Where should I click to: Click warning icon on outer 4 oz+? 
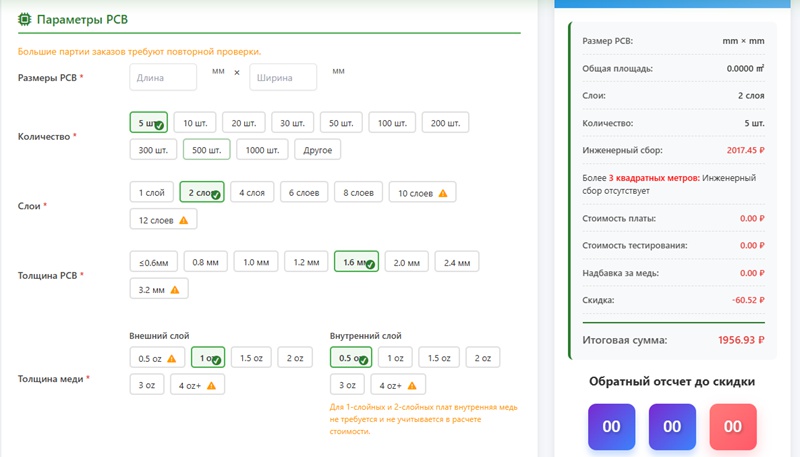(211, 386)
